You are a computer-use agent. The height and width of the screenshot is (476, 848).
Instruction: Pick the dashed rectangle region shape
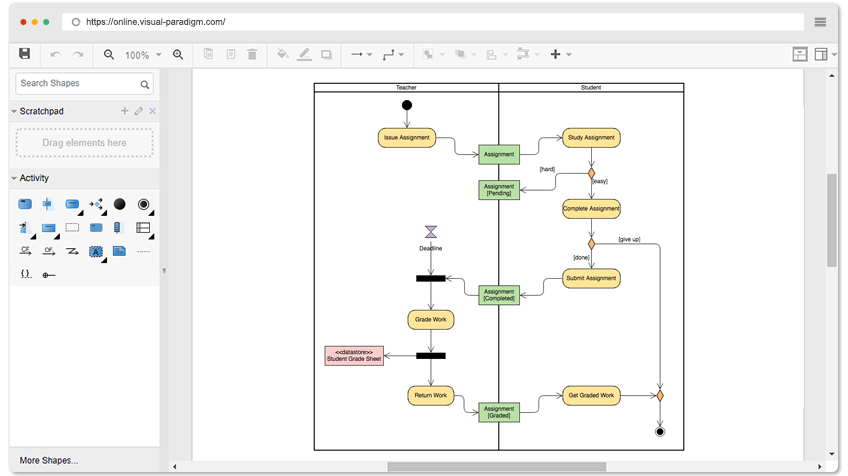tap(72, 228)
